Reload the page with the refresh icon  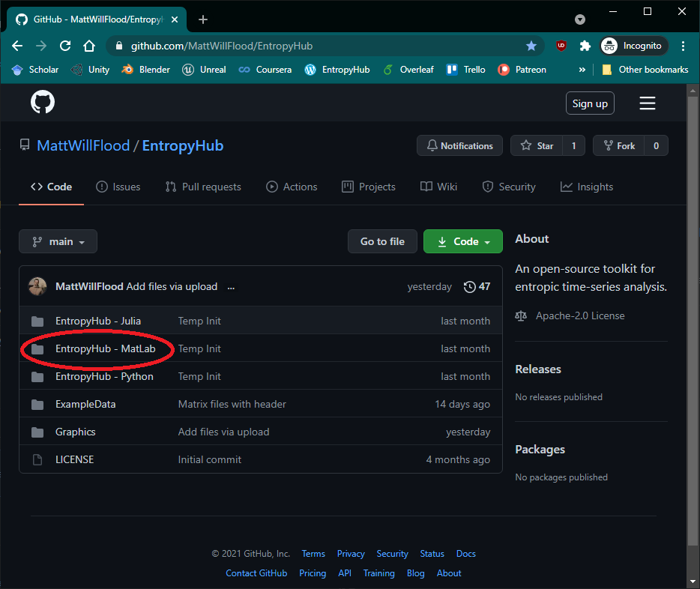65,46
